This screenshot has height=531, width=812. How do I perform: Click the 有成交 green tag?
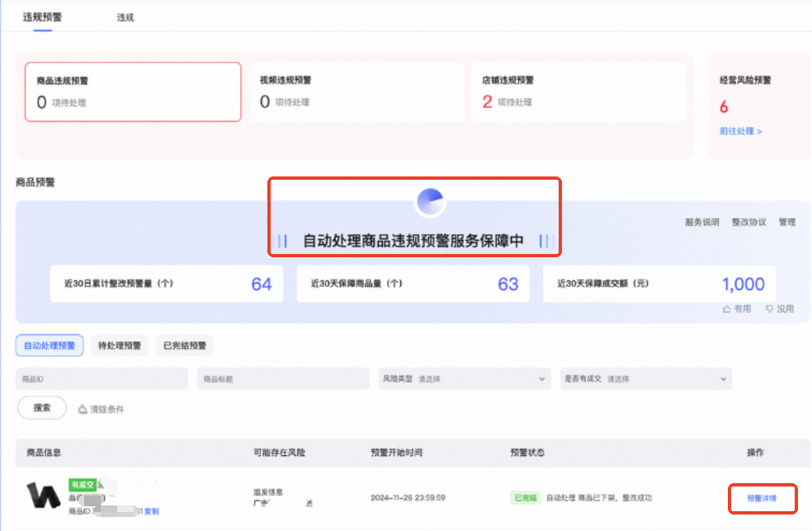pos(83,485)
